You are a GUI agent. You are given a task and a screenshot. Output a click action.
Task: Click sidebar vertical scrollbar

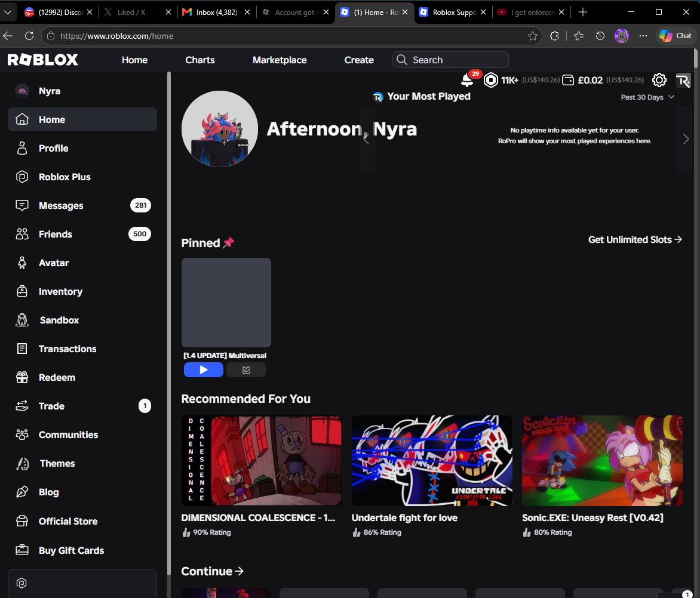pos(169,323)
